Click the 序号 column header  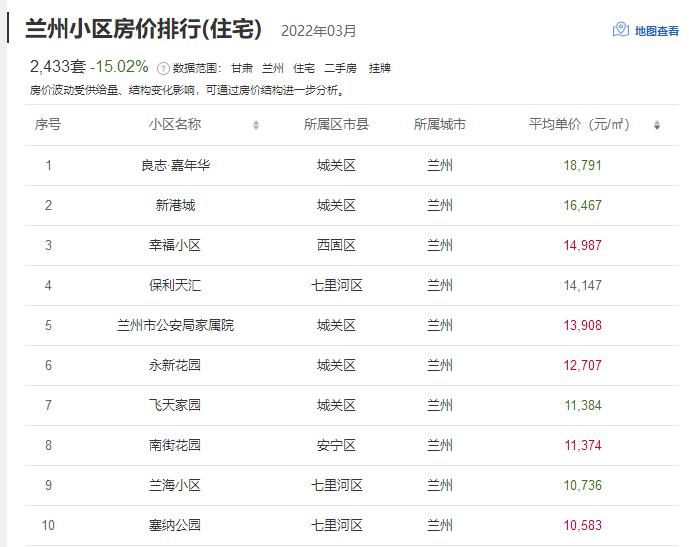(x=47, y=124)
